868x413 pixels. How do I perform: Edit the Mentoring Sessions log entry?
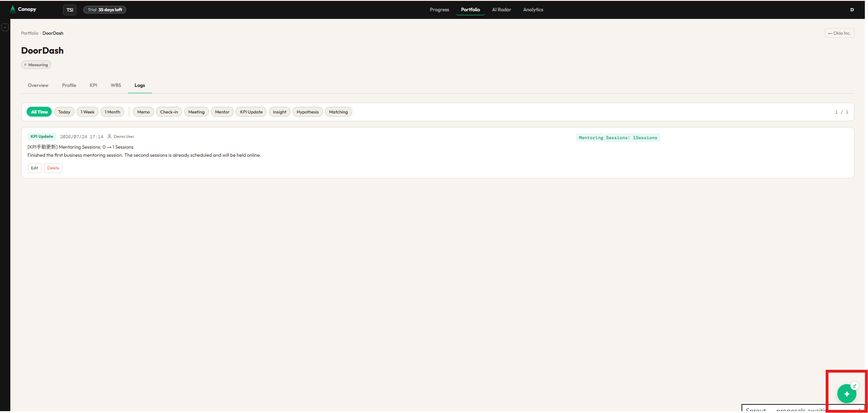pos(34,168)
